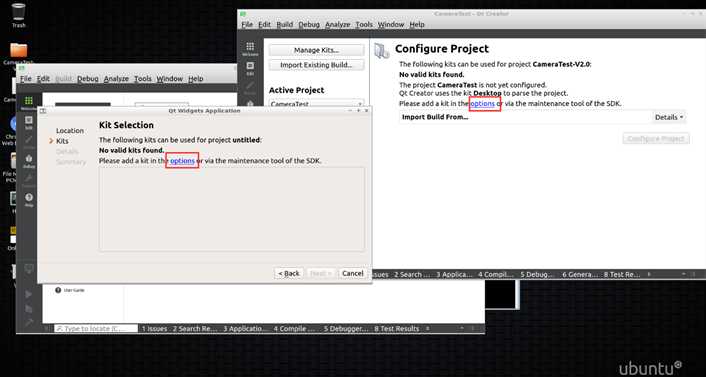Viewport: 706px width, 377px height.
Task: Open 6 General Messages pane in right window
Action: click(x=580, y=274)
